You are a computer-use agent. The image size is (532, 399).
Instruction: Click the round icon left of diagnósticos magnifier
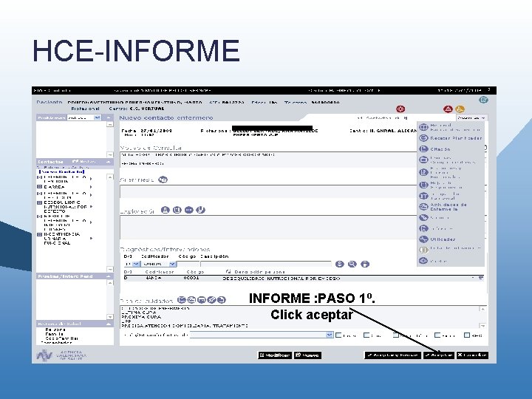pyautogui.click(x=340, y=264)
